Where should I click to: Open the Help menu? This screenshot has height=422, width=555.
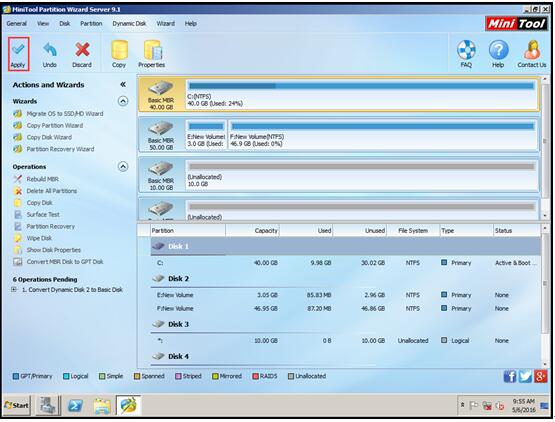(190, 24)
